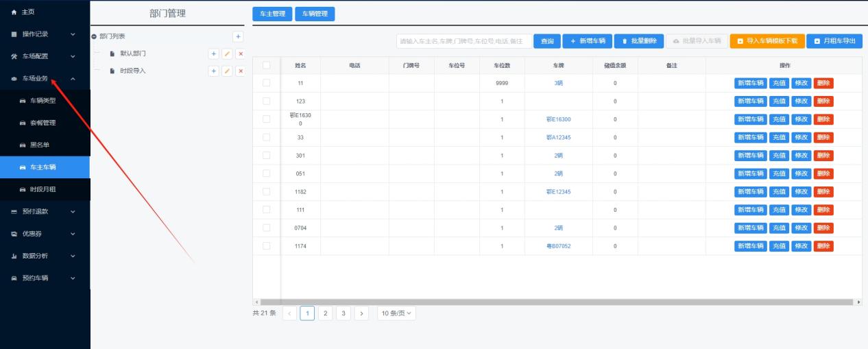This screenshot has height=349, width=868.
Task: Click 删除 for row 33
Action: tap(823, 137)
